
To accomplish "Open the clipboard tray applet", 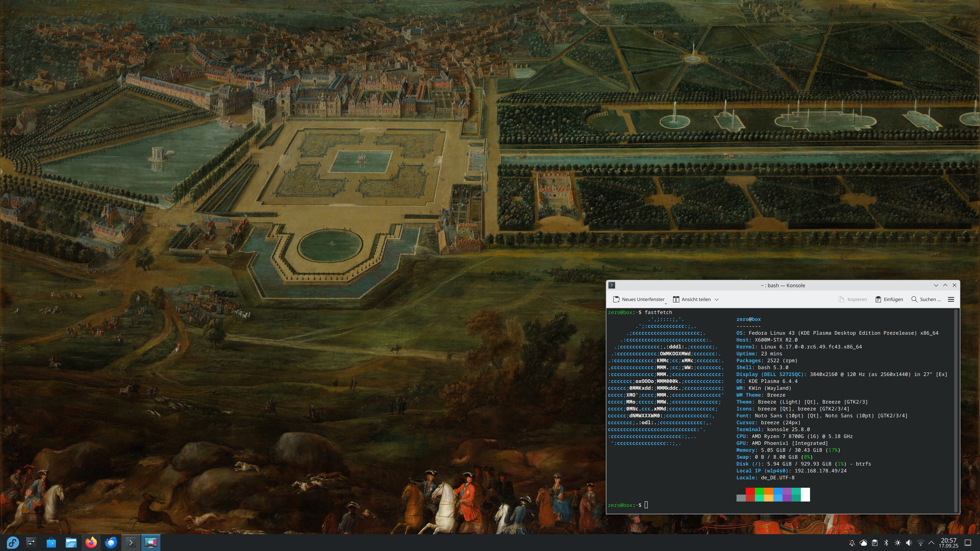I will tap(875, 543).
